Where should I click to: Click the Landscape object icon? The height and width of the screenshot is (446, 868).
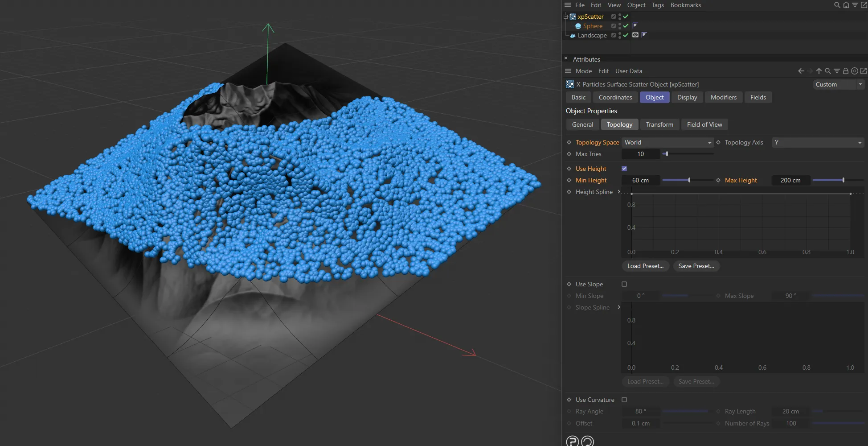pos(573,35)
